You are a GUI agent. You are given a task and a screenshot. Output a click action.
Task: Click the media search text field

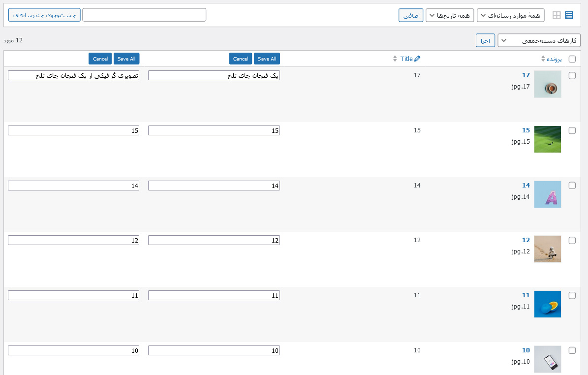tap(144, 15)
